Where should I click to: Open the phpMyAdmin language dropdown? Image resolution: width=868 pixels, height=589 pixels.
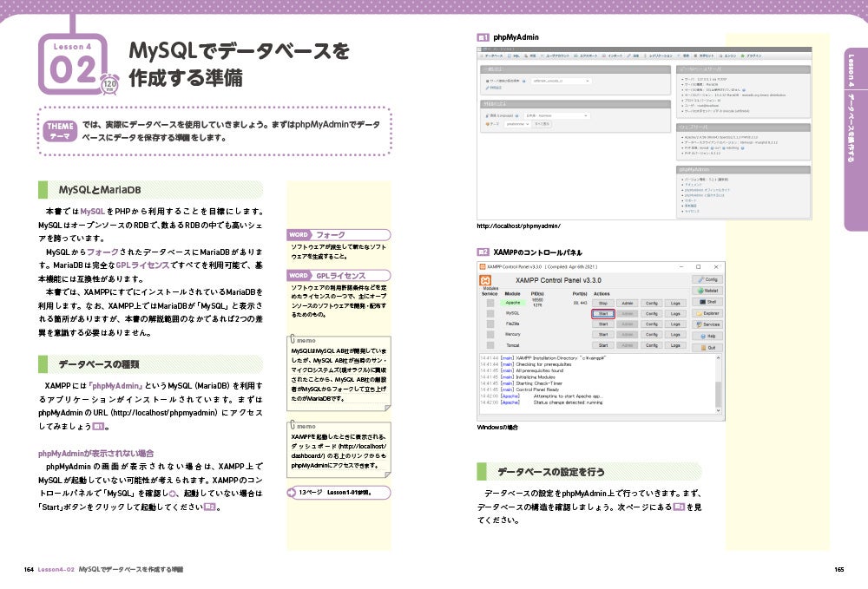(x=557, y=115)
